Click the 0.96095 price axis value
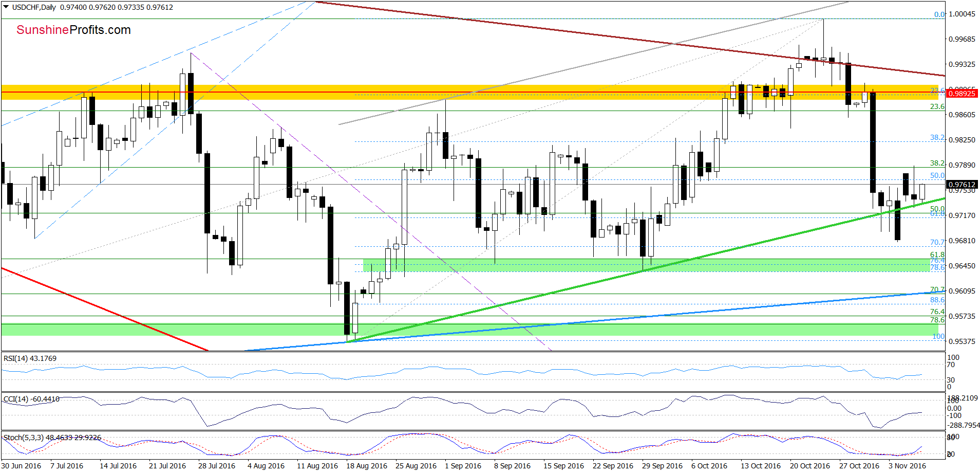980x473 pixels. coord(962,291)
